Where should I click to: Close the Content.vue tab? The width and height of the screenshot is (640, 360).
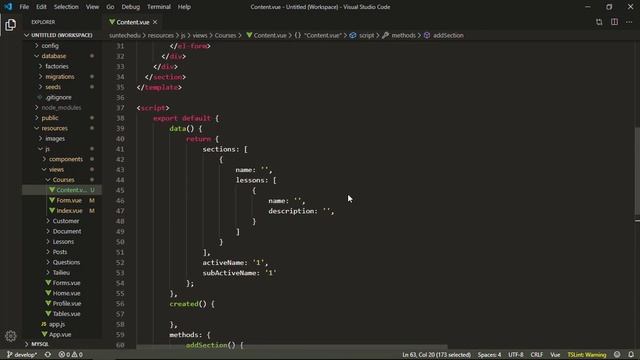tap(155, 22)
